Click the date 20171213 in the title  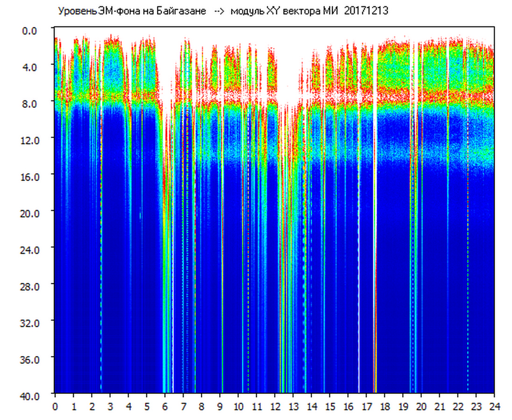tap(366, 11)
